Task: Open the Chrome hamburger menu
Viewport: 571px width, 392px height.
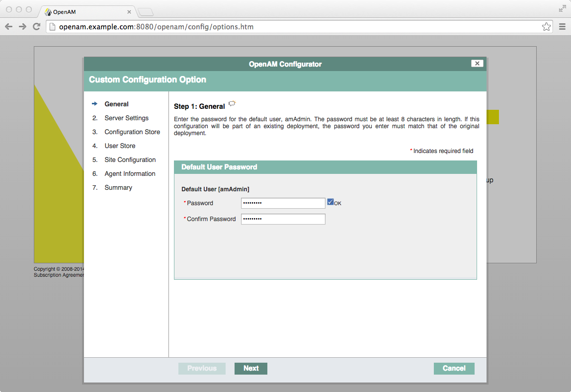Action: click(562, 26)
